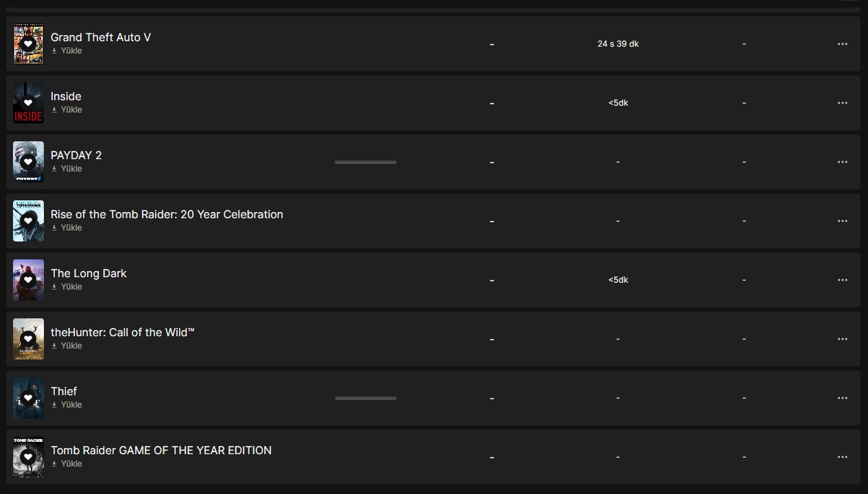Image resolution: width=868 pixels, height=494 pixels.
Task: Toggle favorite heart for PAYDAY 2
Action: click(x=28, y=162)
